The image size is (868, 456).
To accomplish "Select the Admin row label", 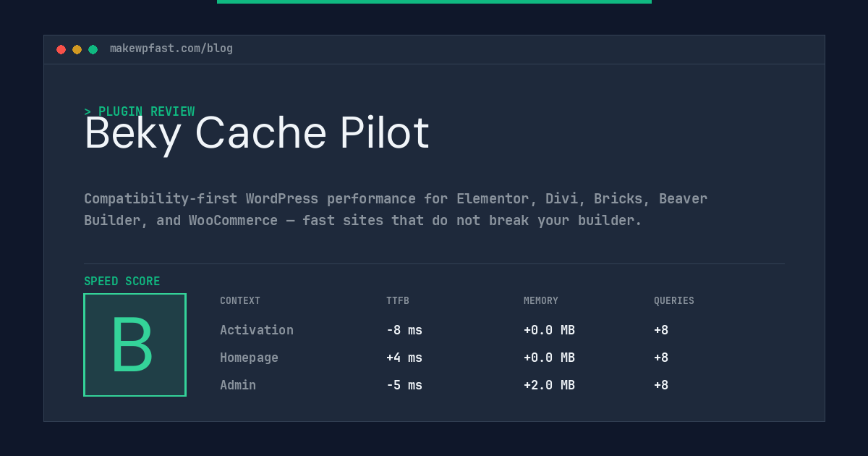I will tap(238, 385).
